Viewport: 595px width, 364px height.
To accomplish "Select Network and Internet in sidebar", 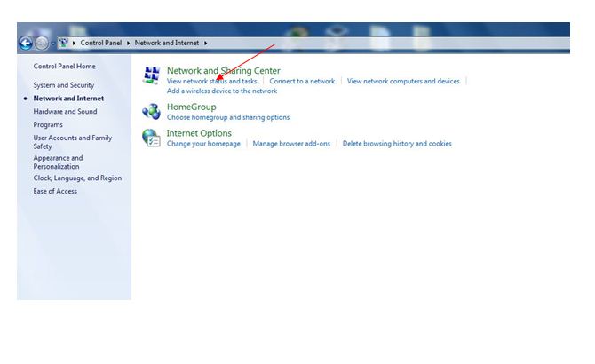I will pyautogui.click(x=68, y=99).
